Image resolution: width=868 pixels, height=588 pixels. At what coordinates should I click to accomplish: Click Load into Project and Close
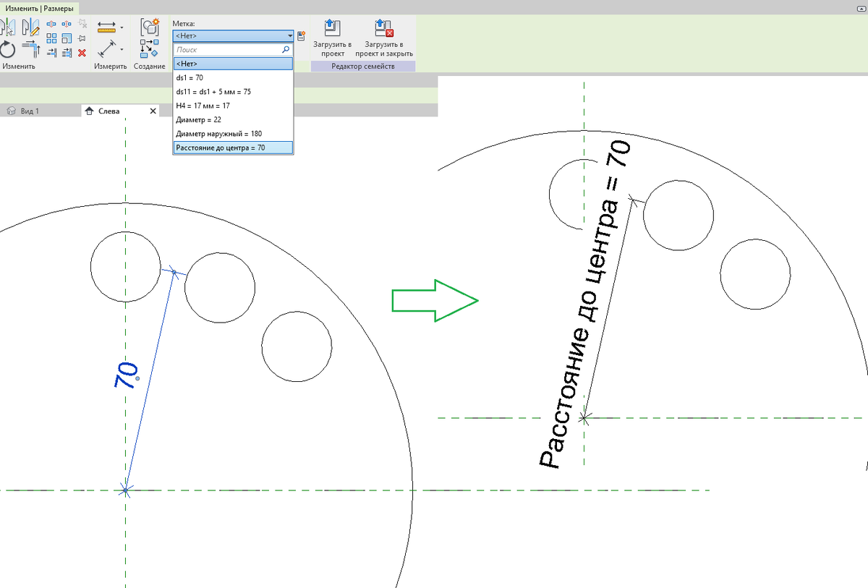[383, 38]
